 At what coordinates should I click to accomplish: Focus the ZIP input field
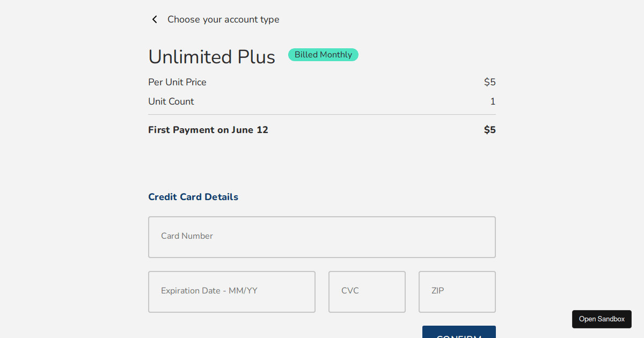(457, 292)
